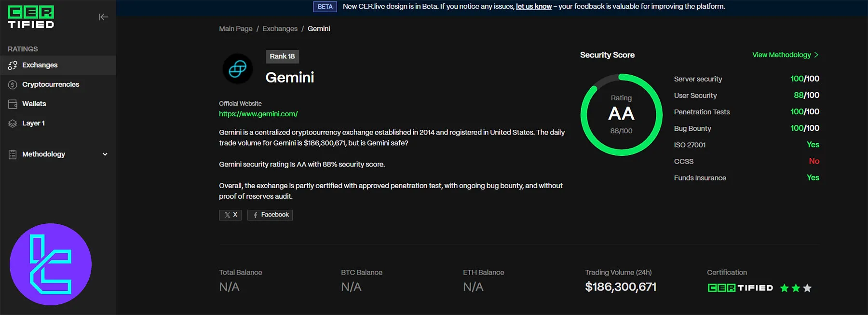Click the Layer 1 stack icon
Screen dimensions: 868x315
[13, 123]
